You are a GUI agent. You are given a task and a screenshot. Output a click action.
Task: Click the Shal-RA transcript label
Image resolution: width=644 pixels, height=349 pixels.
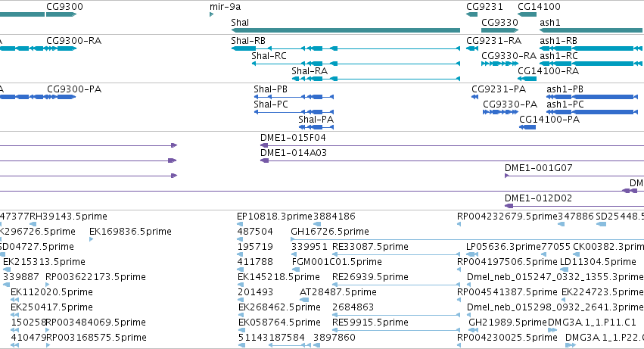click(310, 71)
